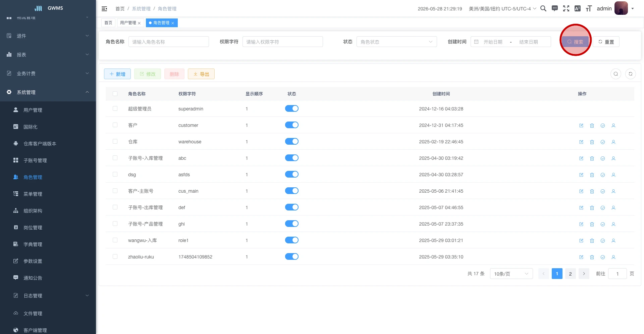Close the 用户管理 tab with its x
This screenshot has width=644, height=334.
139,23
